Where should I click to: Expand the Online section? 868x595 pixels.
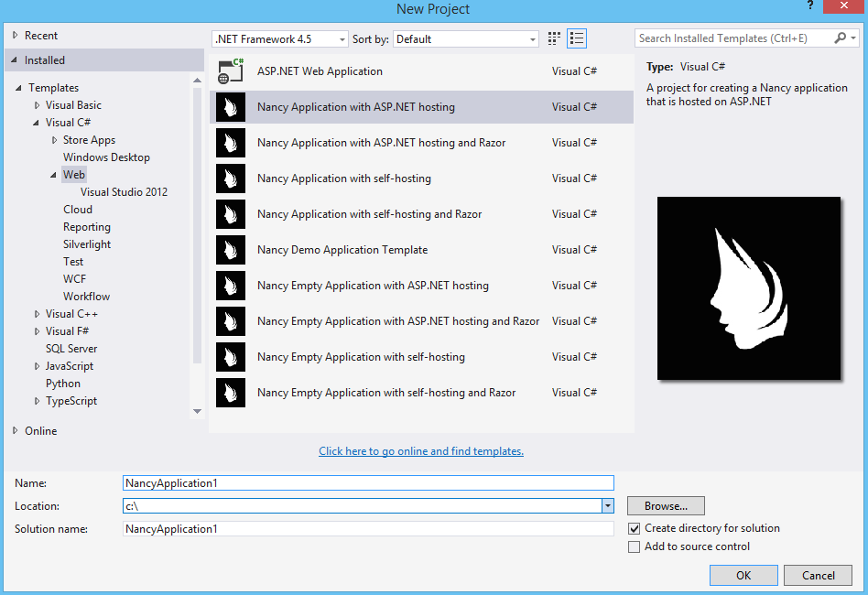coord(15,430)
